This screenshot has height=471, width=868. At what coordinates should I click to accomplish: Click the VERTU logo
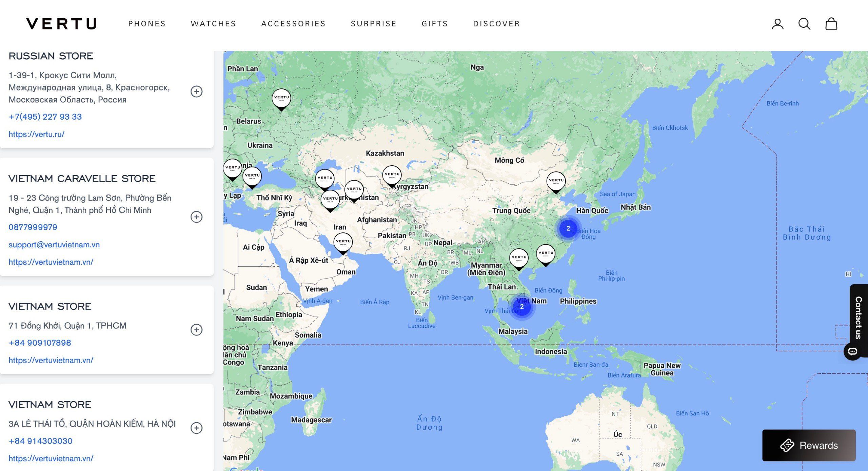(61, 24)
